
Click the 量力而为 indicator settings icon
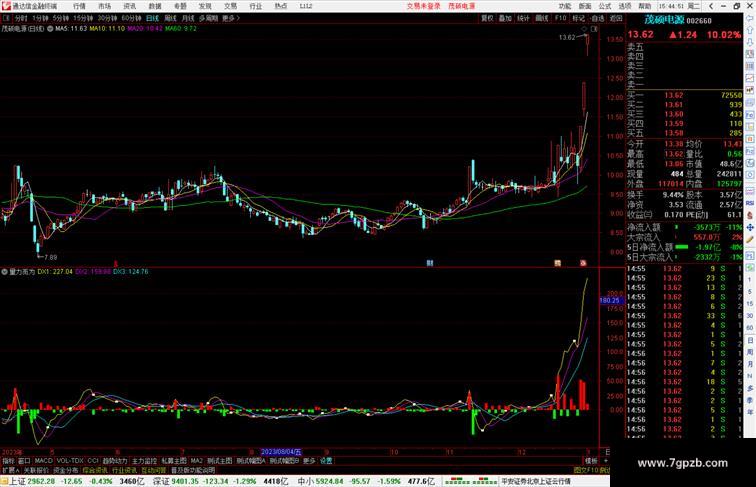[x=4, y=272]
